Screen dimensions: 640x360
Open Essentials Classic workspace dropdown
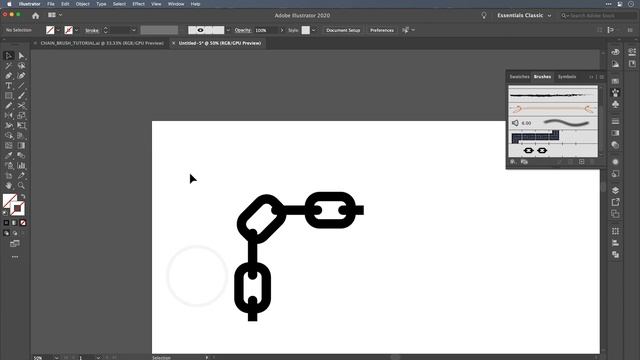point(524,16)
